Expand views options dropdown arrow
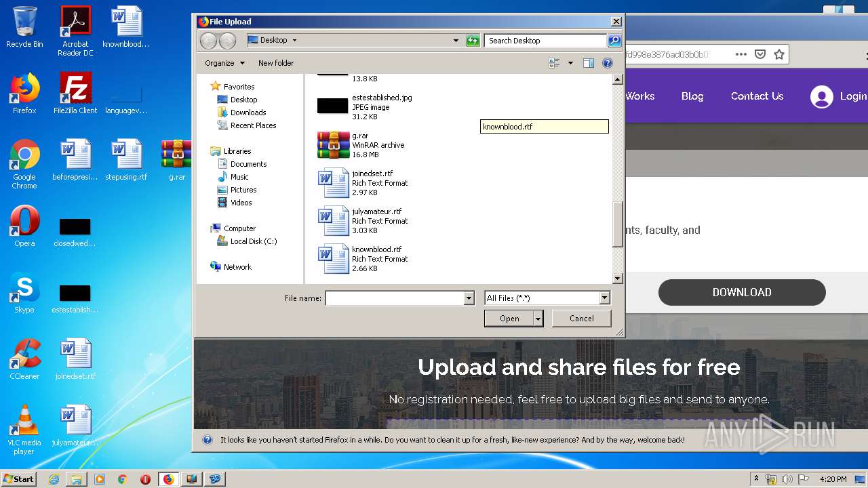Image resolution: width=868 pixels, height=488 pixels. tap(570, 63)
